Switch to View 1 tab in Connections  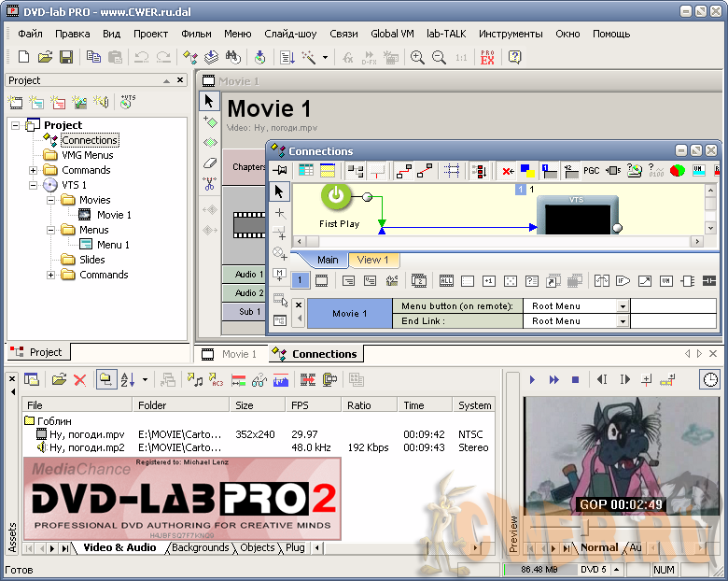coord(372,260)
